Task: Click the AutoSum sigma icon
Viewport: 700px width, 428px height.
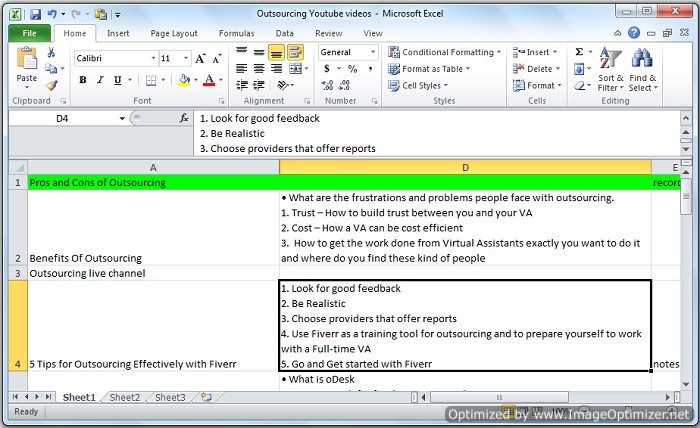Action: [579, 52]
